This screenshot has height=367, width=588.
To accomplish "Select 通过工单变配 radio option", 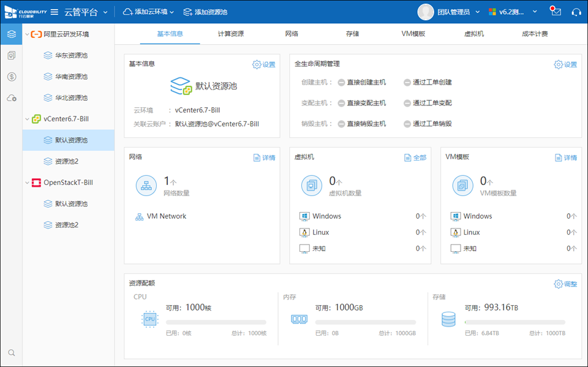I will pos(407,103).
